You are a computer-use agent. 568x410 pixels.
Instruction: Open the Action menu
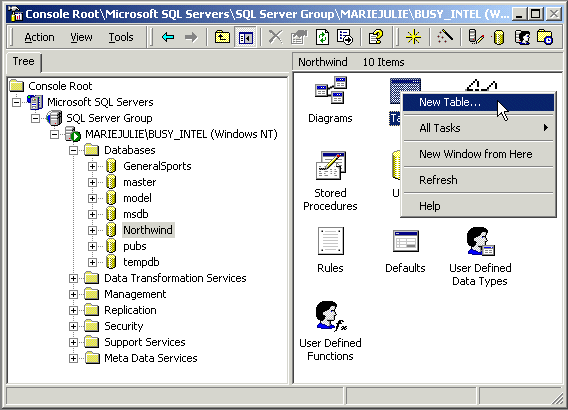(x=39, y=37)
